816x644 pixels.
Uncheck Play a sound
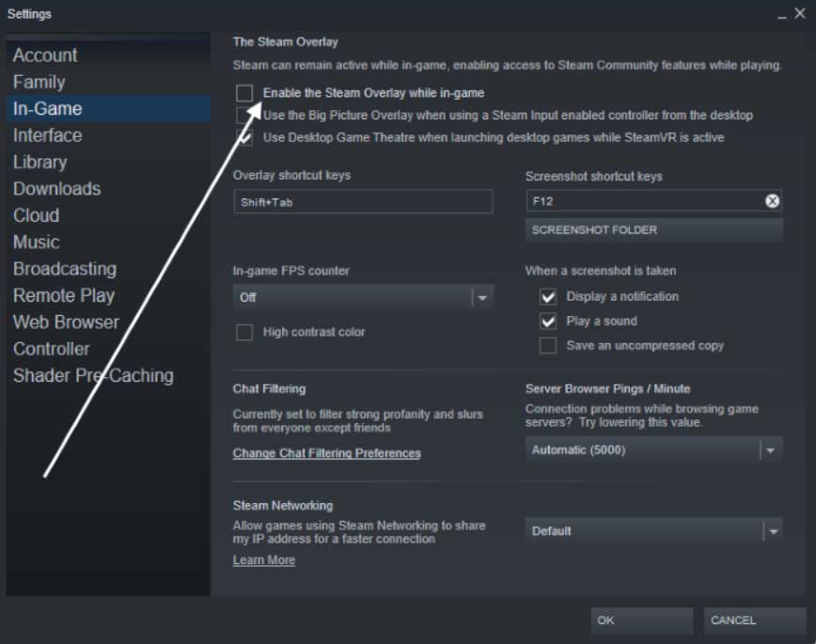tap(548, 322)
